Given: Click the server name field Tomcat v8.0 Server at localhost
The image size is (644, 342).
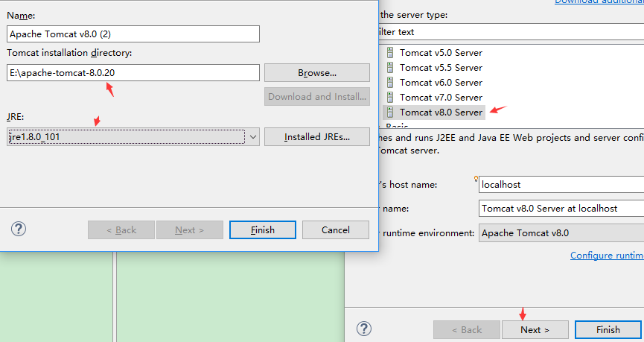Looking at the screenshot, I should (x=561, y=209).
